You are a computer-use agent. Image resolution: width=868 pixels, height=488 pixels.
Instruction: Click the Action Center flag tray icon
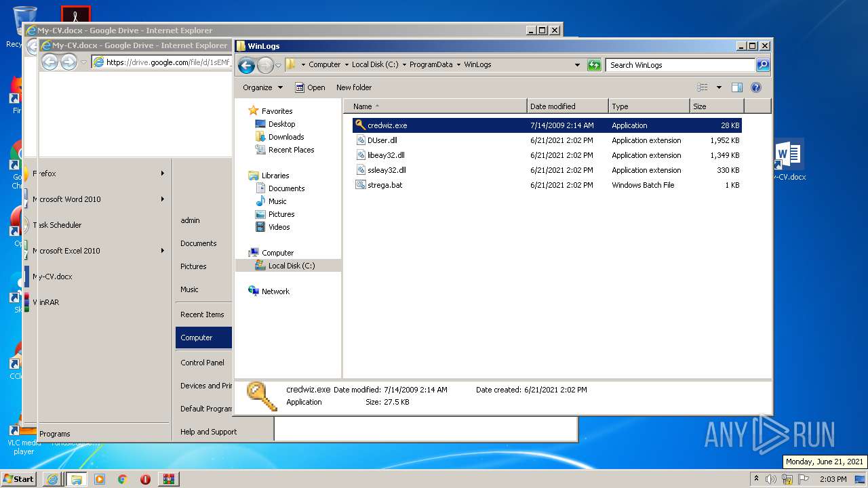click(802, 479)
